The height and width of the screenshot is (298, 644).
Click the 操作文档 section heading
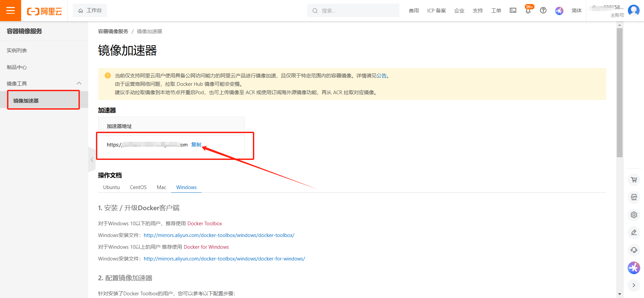click(110, 175)
